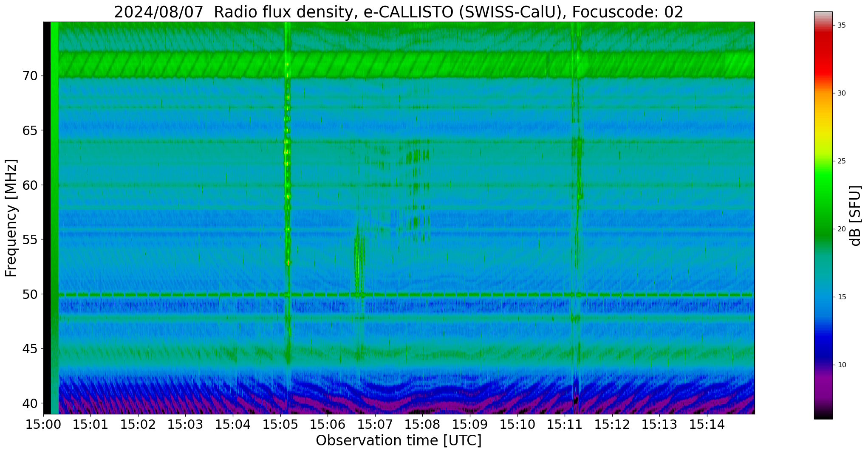Click the 50 MHz frequency tick label
The width and height of the screenshot is (868, 453).
[x=30, y=294]
